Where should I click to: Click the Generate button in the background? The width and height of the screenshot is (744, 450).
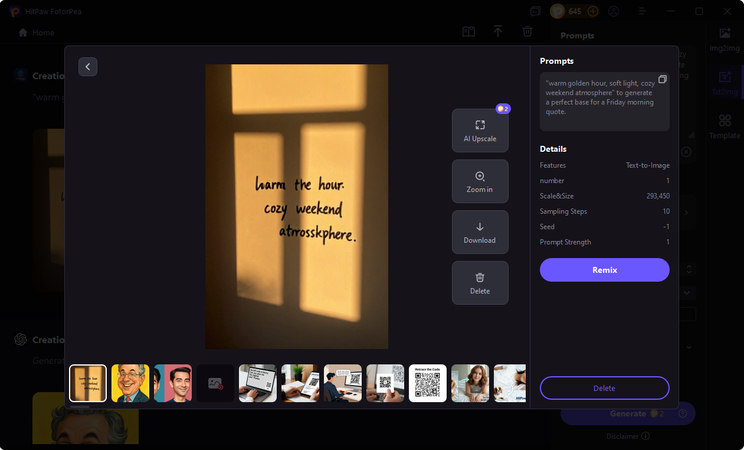click(628, 413)
